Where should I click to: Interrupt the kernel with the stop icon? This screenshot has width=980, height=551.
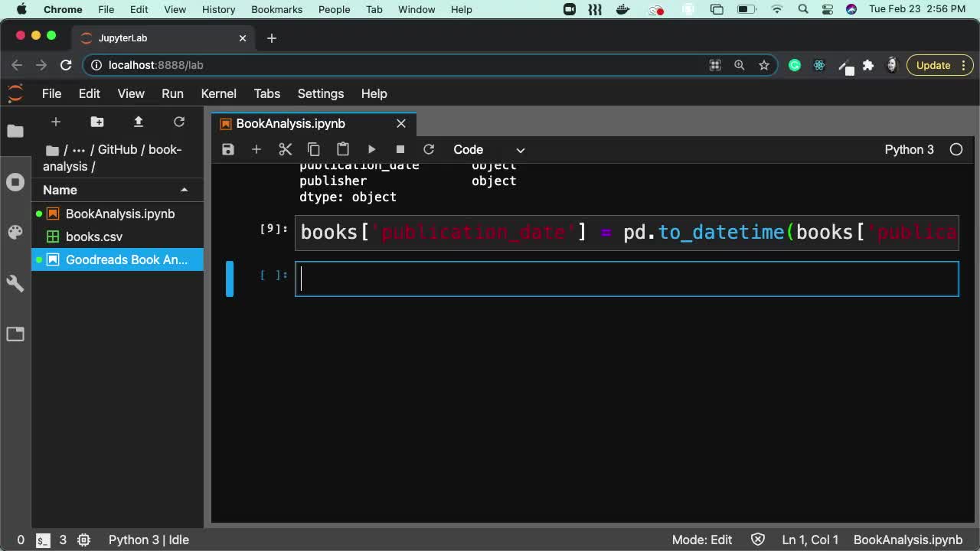(400, 149)
